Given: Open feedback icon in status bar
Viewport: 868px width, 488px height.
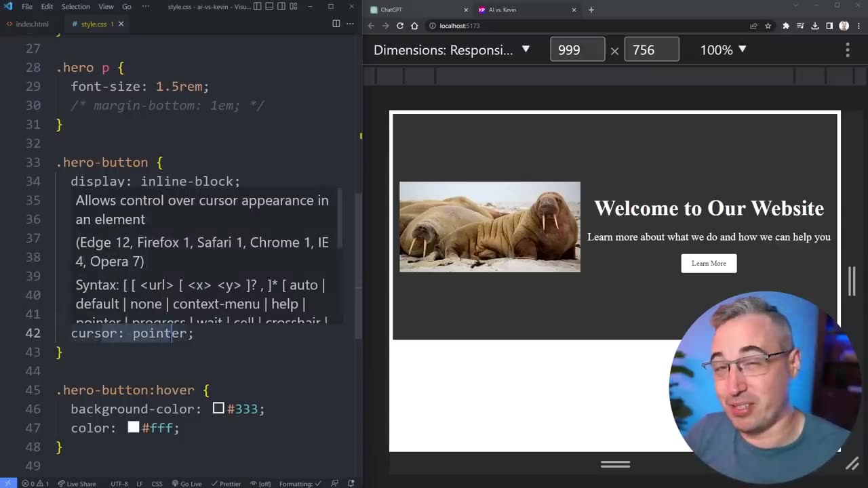Looking at the screenshot, I should [334, 483].
